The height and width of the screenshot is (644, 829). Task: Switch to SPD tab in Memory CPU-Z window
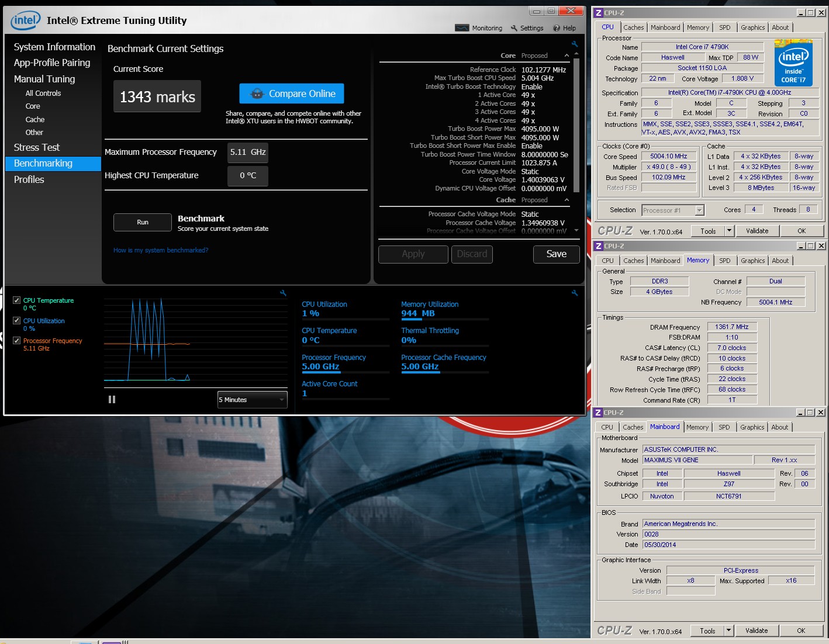tap(725, 261)
